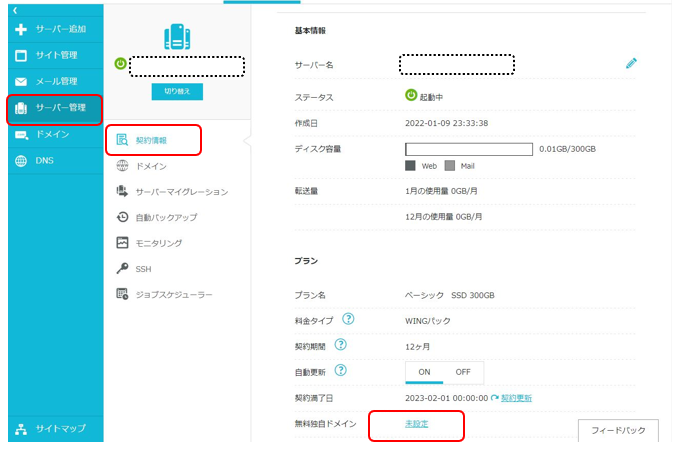Click 12月の使用量 0GB/月 text
The height and width of the screenshot is (451, 676).
443,217
